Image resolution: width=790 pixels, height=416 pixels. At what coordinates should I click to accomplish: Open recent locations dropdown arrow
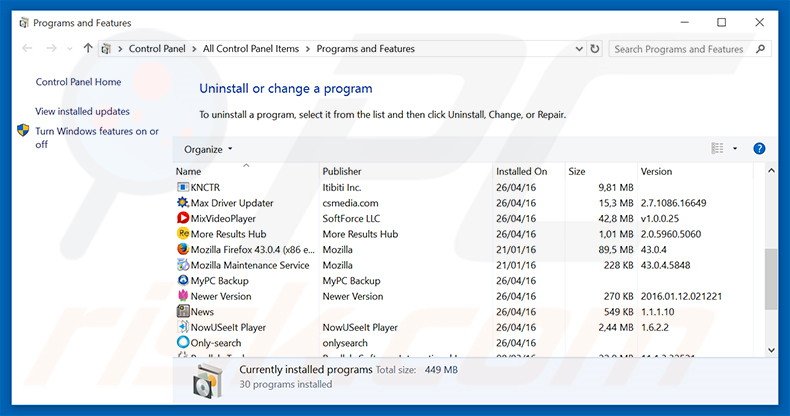click(x=70, y=49)
